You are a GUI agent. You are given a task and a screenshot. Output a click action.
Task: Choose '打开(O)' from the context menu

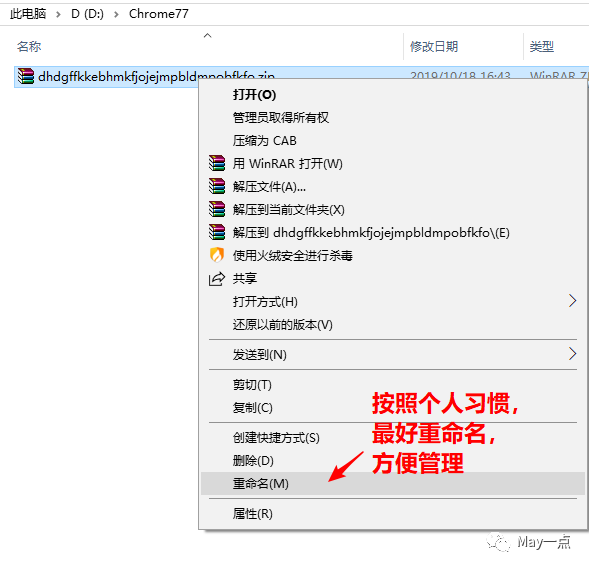pos(393,94)
